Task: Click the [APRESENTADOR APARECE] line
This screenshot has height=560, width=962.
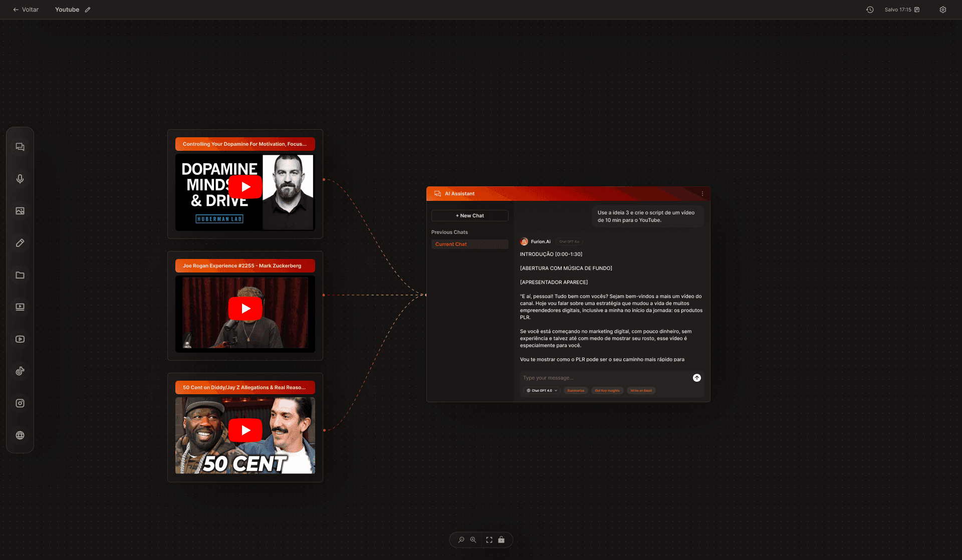Action: [554, 283]
